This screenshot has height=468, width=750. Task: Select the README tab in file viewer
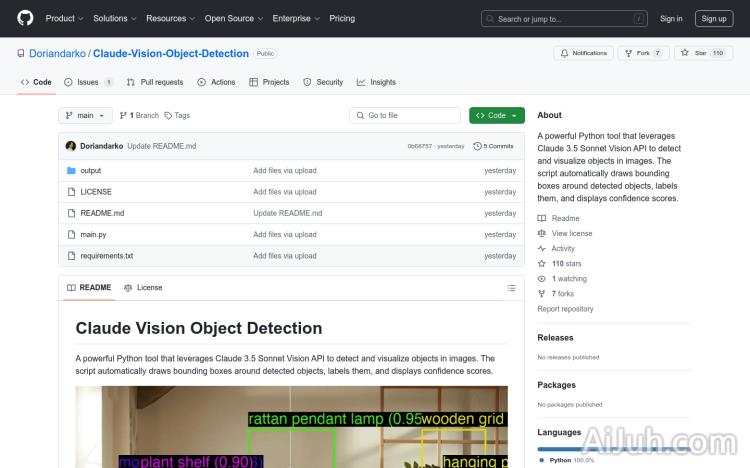[89, 288]
